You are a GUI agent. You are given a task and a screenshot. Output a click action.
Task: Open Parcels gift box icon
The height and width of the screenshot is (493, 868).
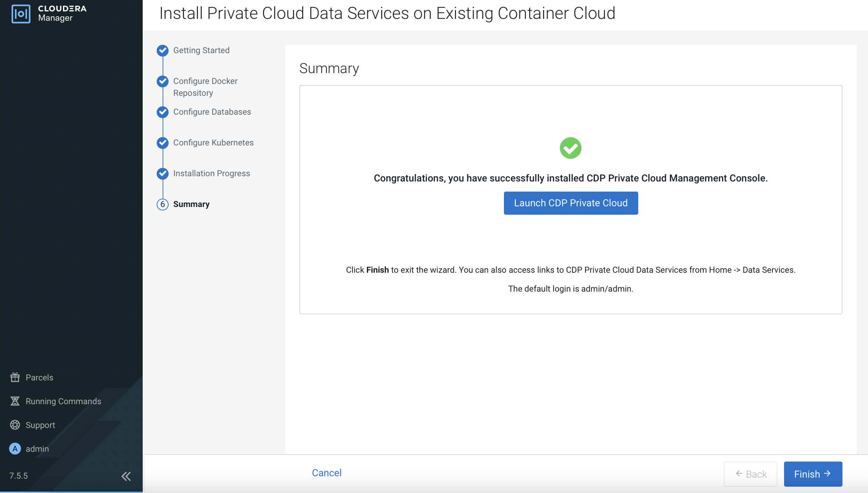pos(15,377)
